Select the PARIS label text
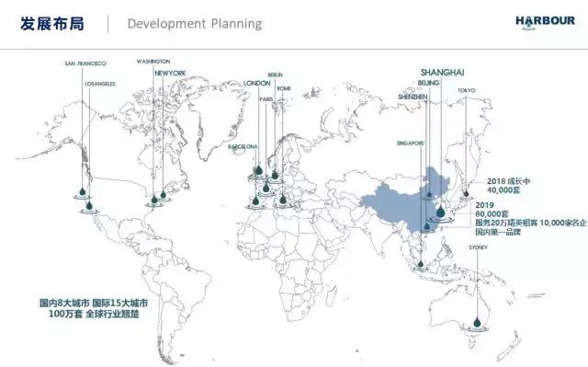The image size is (588, 367). (x=266, y=99)
